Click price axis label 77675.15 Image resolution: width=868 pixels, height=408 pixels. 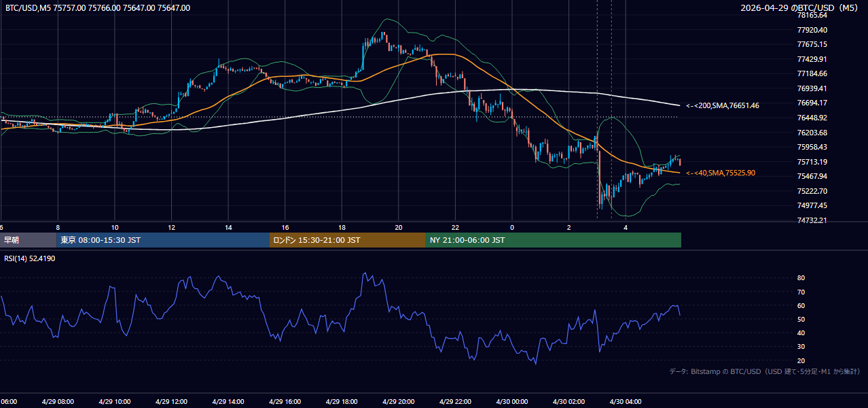pyautogui.click(x=812, y=44)
